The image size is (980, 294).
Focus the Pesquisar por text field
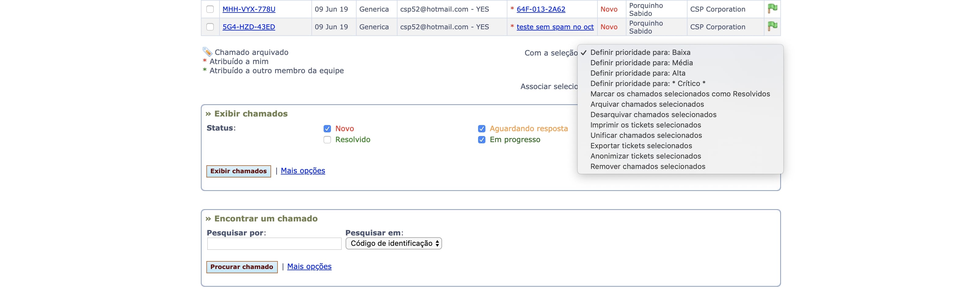(x=274, y=244)
